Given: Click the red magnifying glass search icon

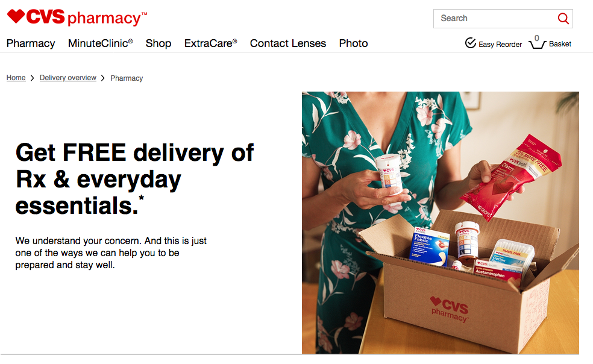Looking at the screenshot, I should 563,18.
